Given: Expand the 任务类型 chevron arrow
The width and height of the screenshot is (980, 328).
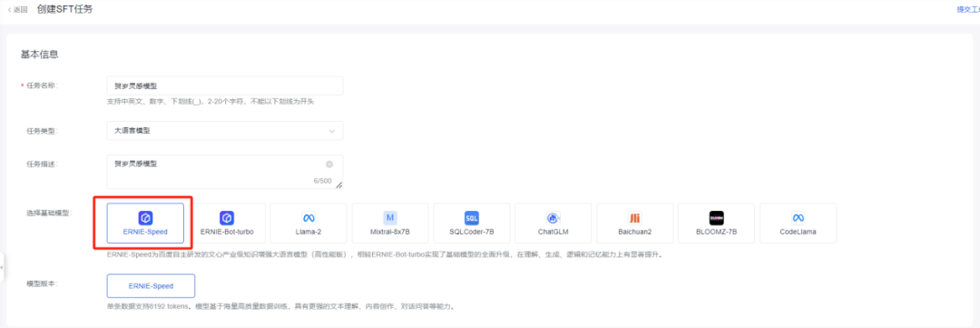Looking at the screenshot, I should (332, 131).
